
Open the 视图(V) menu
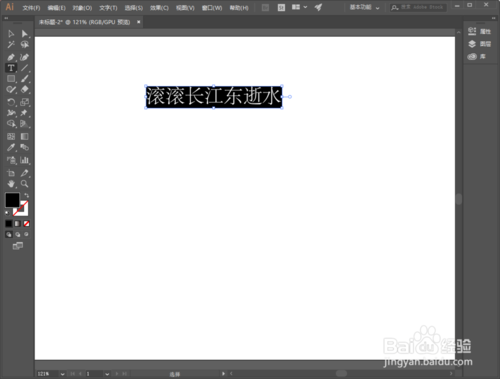pyautogui.click(x=185, y=8)
